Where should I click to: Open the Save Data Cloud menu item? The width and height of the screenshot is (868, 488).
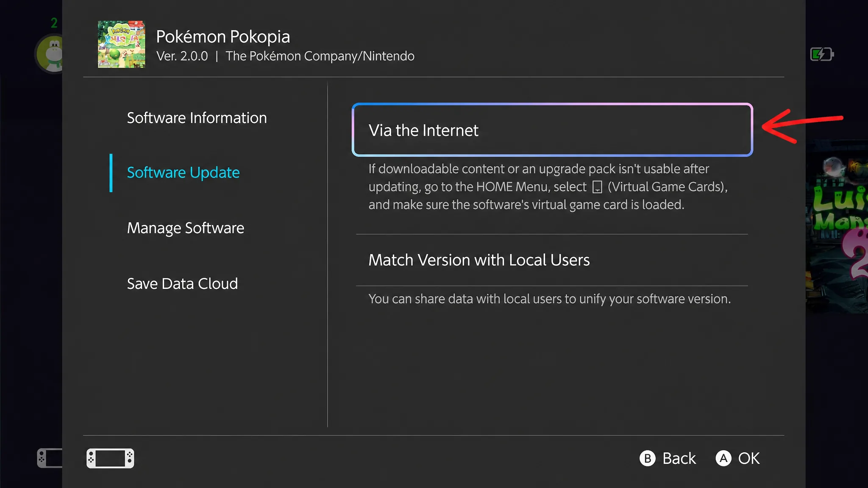[x=182, y=283]
